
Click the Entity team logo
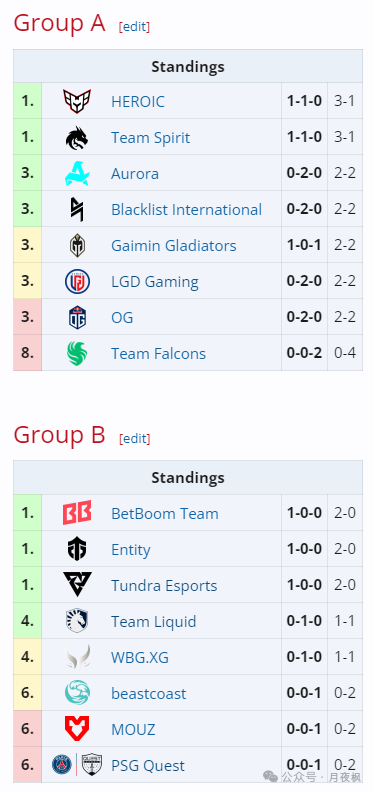pos(77,549)
